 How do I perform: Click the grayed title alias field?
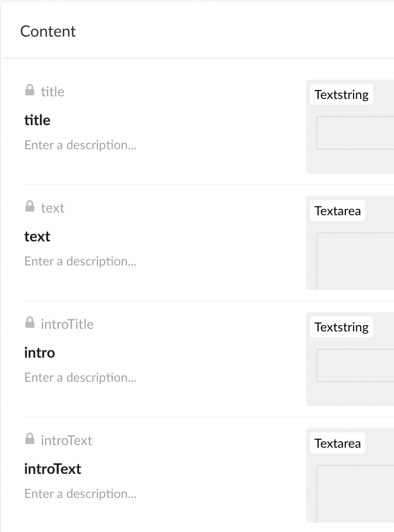(52, 92)
